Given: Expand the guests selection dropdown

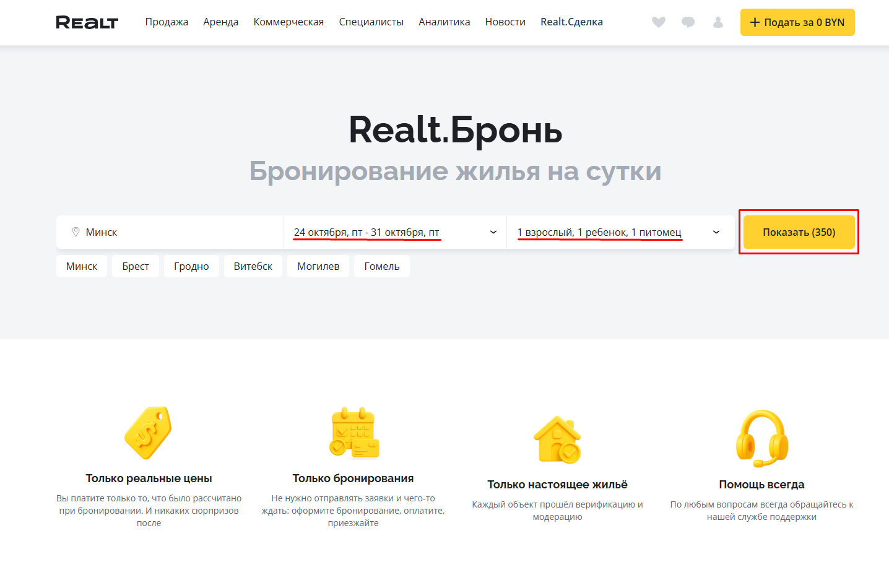Looking at the screenshot, I should [716, 232].
